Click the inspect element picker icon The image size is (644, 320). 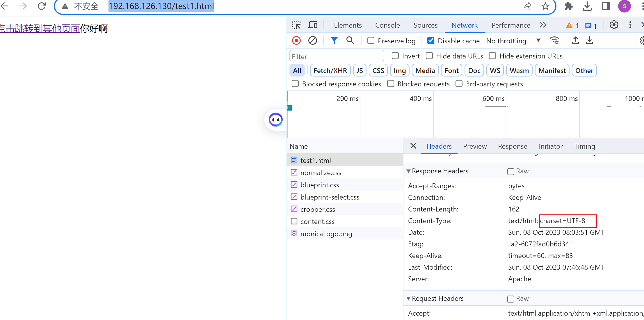296,25
